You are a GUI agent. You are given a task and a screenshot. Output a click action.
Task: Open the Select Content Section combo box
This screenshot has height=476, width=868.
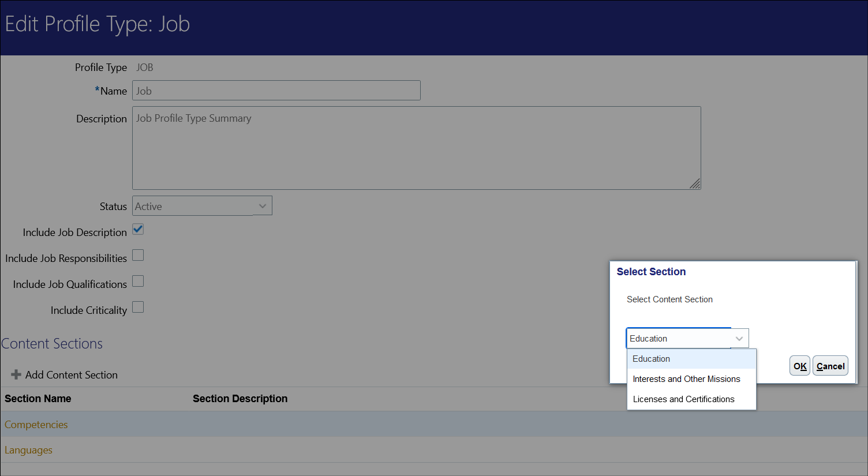pyautogui.click(x=687, y=339)
